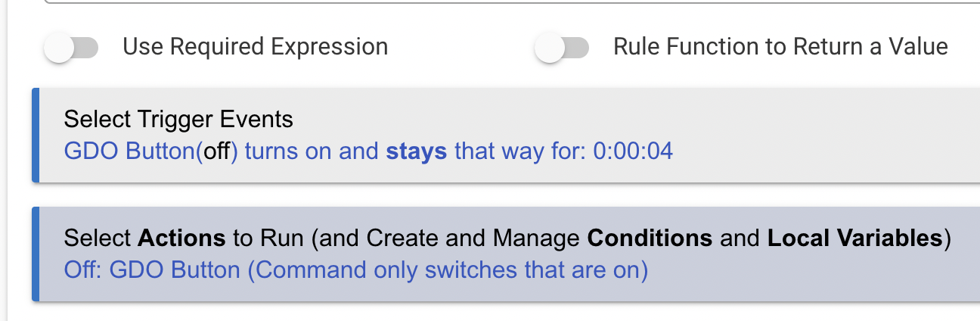This screenshot has height=321, width=980.
Task: Click the "Use Required Expression" label text
Action: 255,47
